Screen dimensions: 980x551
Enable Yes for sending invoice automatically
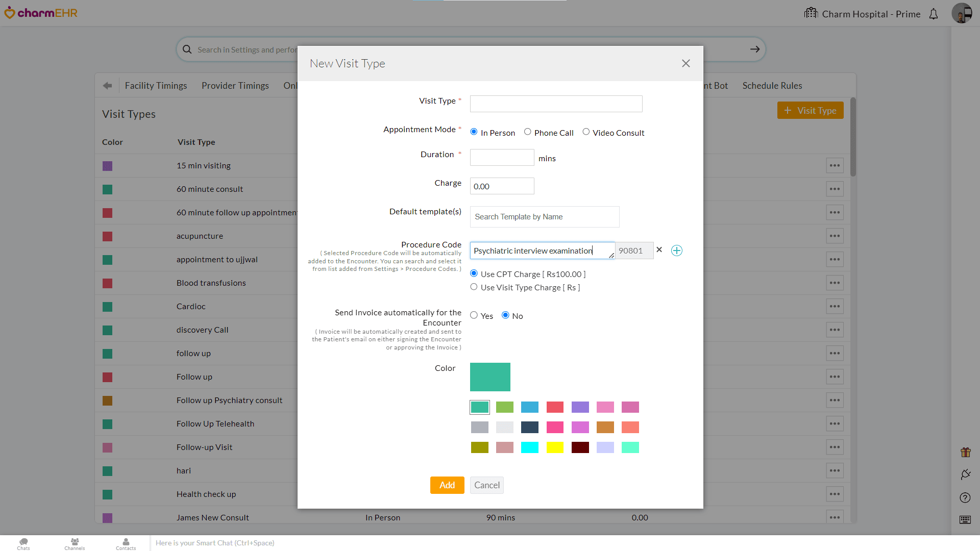474,315
